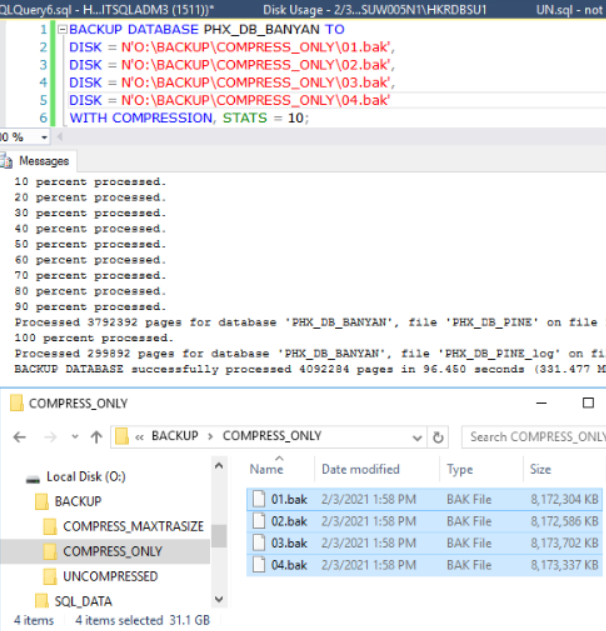The image size is (606, 631).
Task: Collapse the BACKUP DATABASE code block
Action: pos(62,29)
